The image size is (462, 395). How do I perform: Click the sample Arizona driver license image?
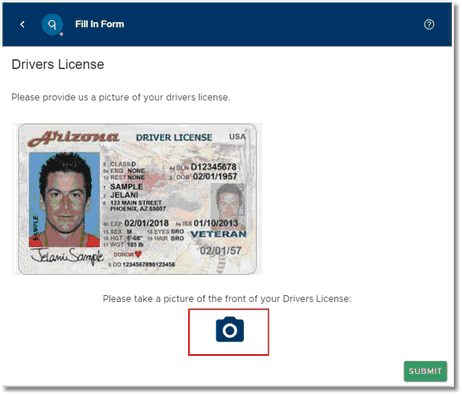(137, 199)
